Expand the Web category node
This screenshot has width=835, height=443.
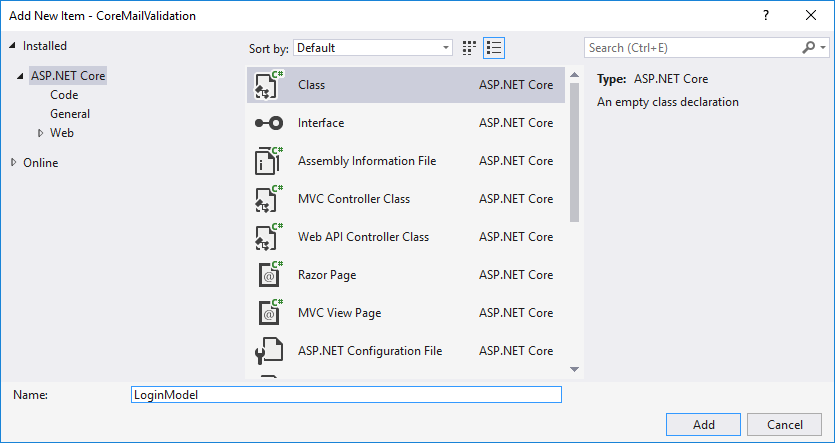coord(40,133)
